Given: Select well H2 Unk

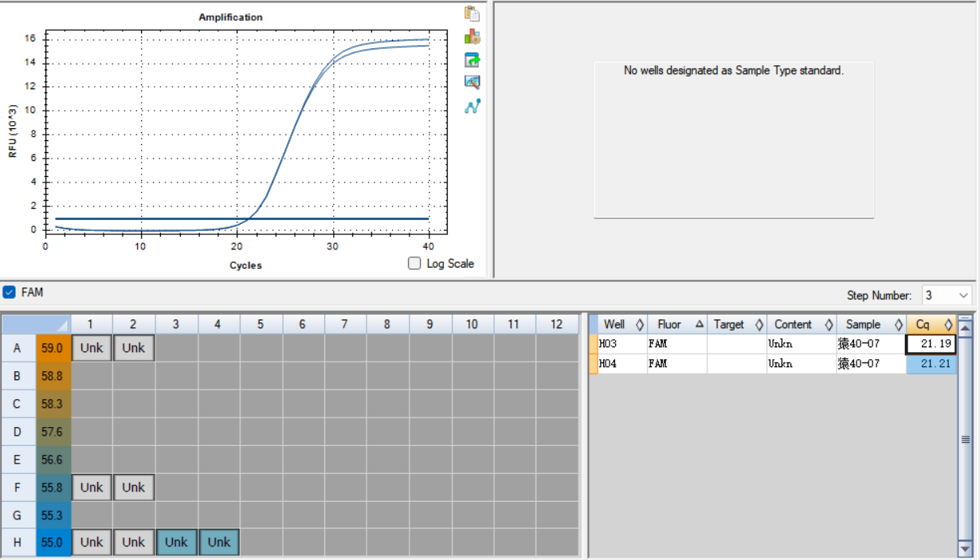Looking at the screenshot, I should coord(134,542).
